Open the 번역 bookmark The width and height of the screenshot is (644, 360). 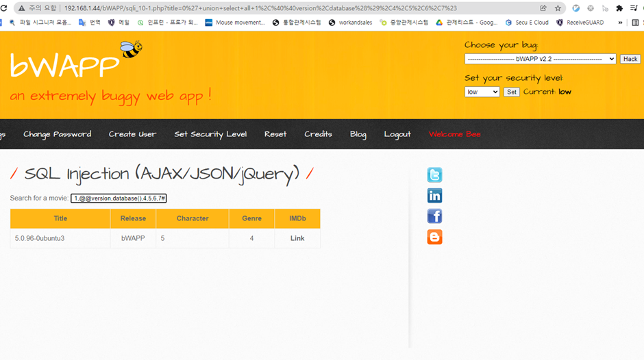click(90, 23)
